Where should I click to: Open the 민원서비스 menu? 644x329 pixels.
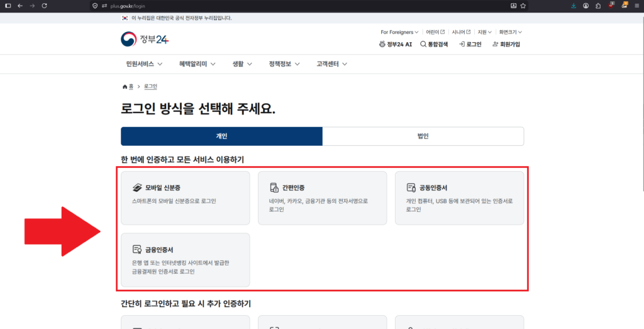[x=144, y=64]
